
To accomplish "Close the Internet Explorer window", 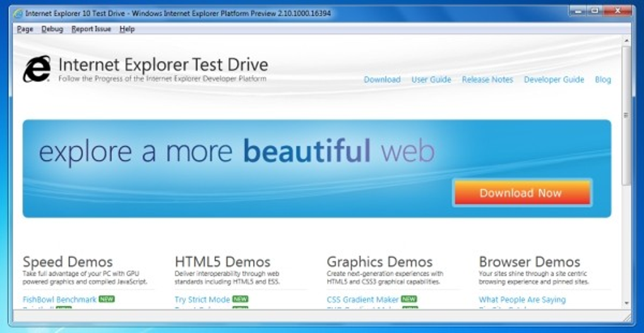I will tap(617, 11).
